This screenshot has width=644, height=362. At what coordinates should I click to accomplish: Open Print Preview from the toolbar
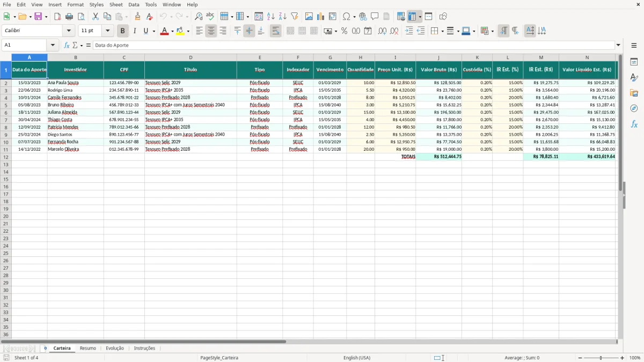click(x=81, y=17)
